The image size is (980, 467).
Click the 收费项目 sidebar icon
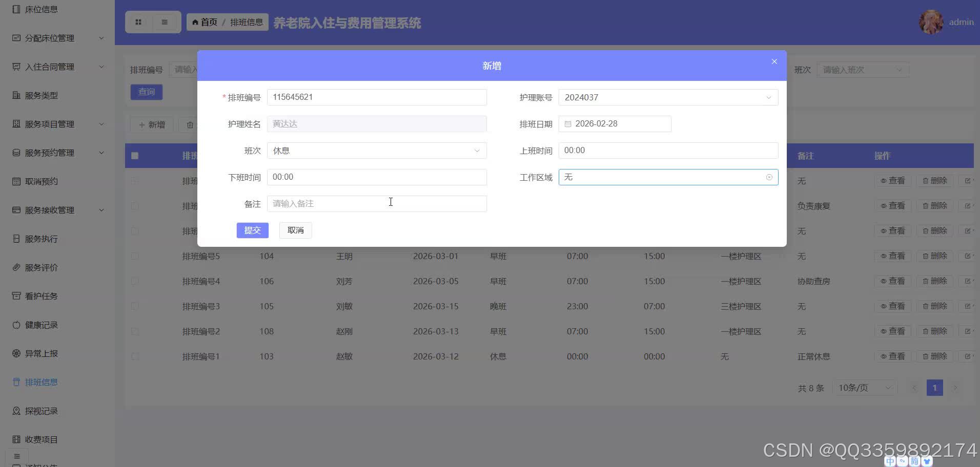click(x=16, y=439)
